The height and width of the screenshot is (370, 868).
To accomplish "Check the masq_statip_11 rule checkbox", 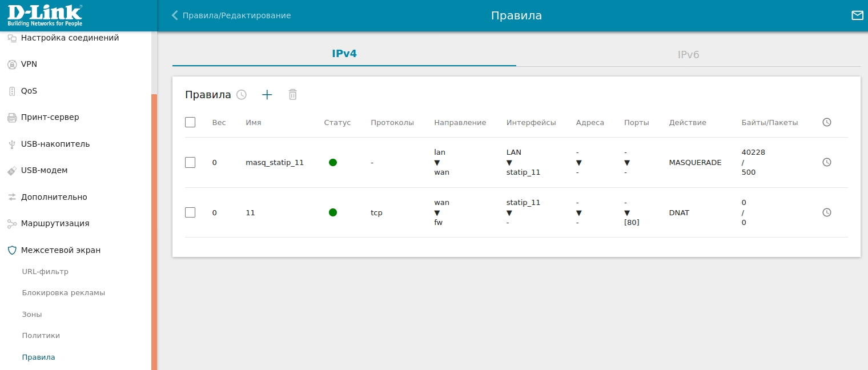I will [190, 163].
